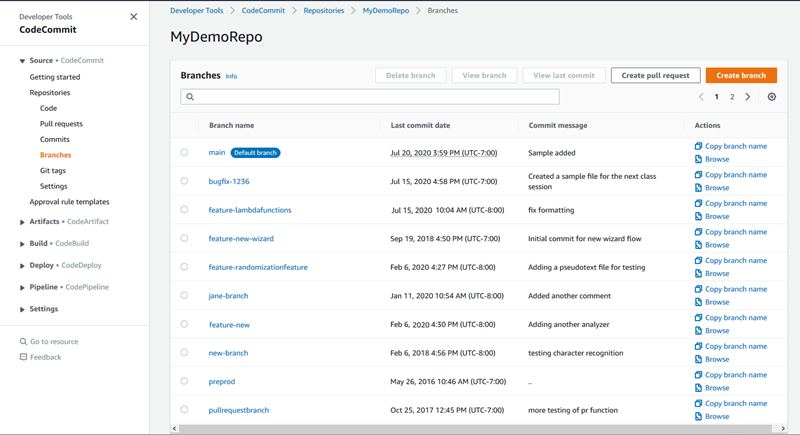Click the browse icon for bugfix-1236 row
The height and width of the screenshot is (435, 800).
pyautogui.click(x=699, y=188)
